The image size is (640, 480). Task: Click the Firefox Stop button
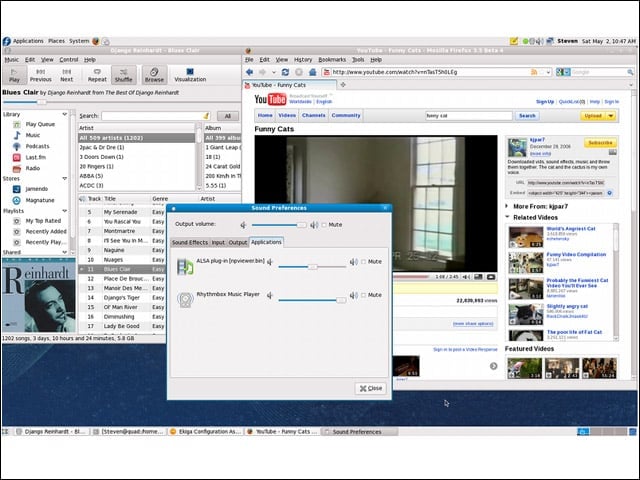(x=299, y=72)
